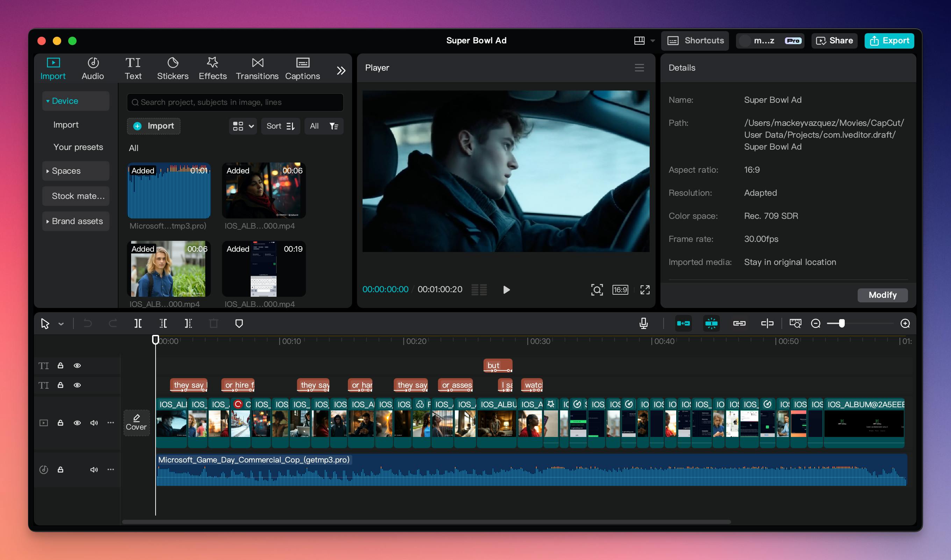Play the video preview
The image size is (951, 560).
click(x=507, y=290)
